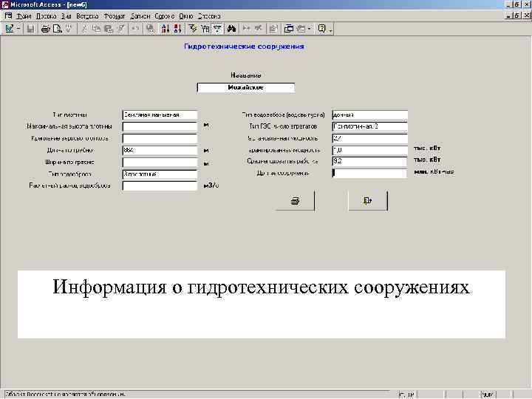
Task: Click the Cut scissors icon
Action: click(83, 29)
